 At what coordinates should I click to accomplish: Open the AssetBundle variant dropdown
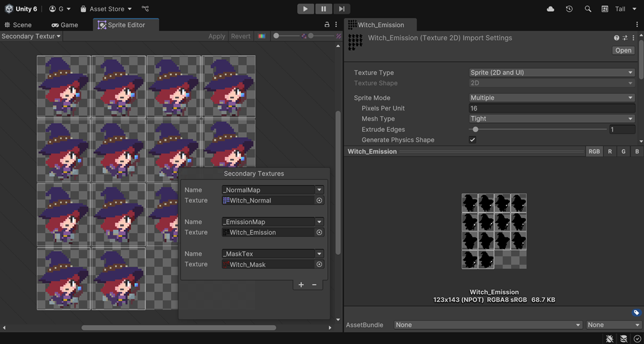614,324
